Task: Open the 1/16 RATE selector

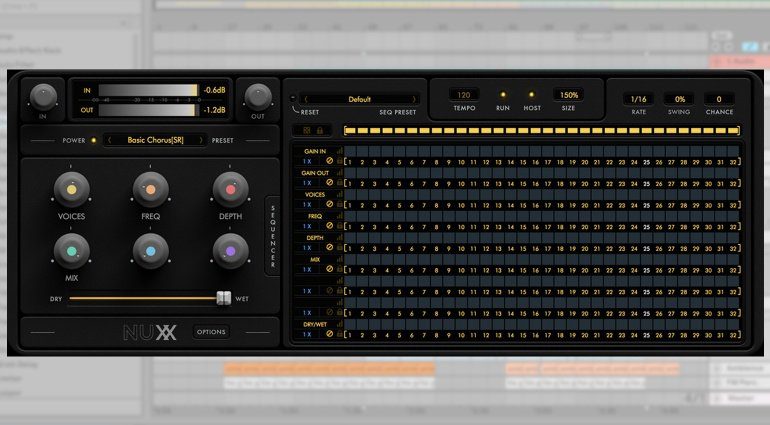Action: point(638,99)
